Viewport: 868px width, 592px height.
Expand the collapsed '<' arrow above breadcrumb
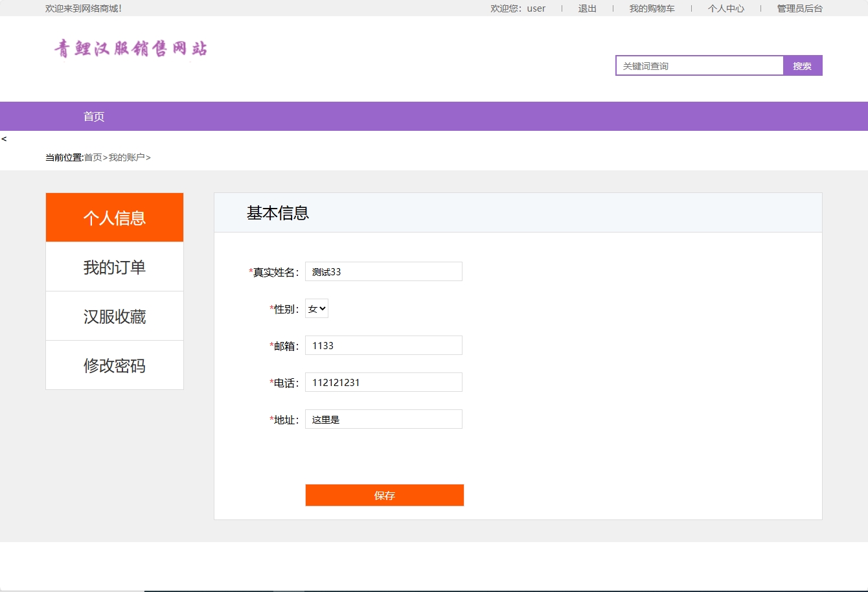click(x=5, y=138)
